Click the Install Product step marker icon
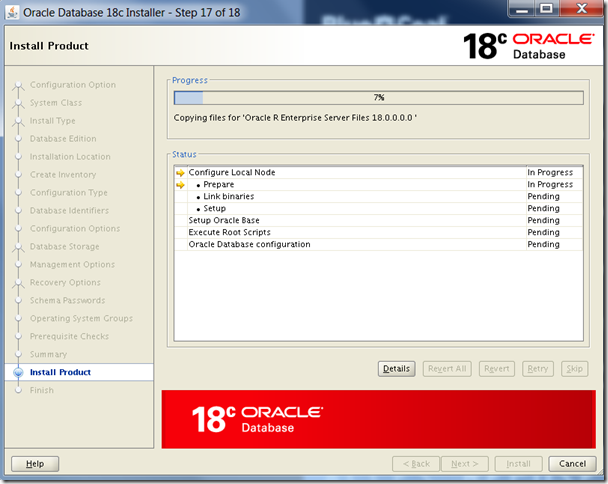Screen dimensions: 608x484 point(18,372)
